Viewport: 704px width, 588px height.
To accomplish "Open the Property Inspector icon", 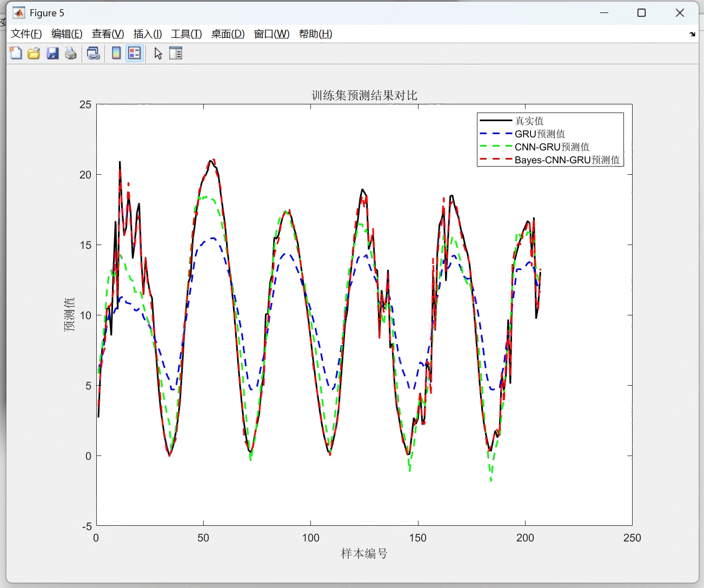I will coord(176,53).
